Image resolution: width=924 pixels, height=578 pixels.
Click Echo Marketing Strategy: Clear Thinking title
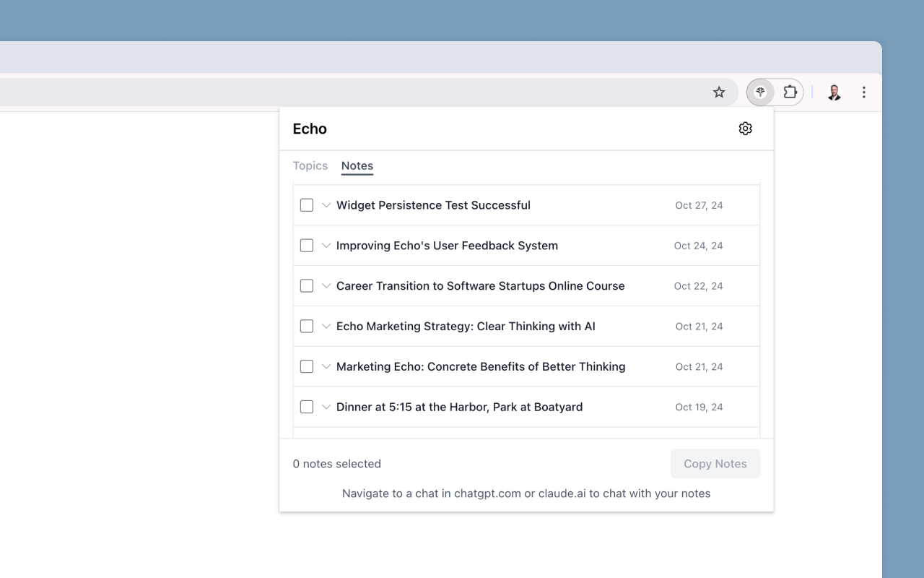click(466, 327)
